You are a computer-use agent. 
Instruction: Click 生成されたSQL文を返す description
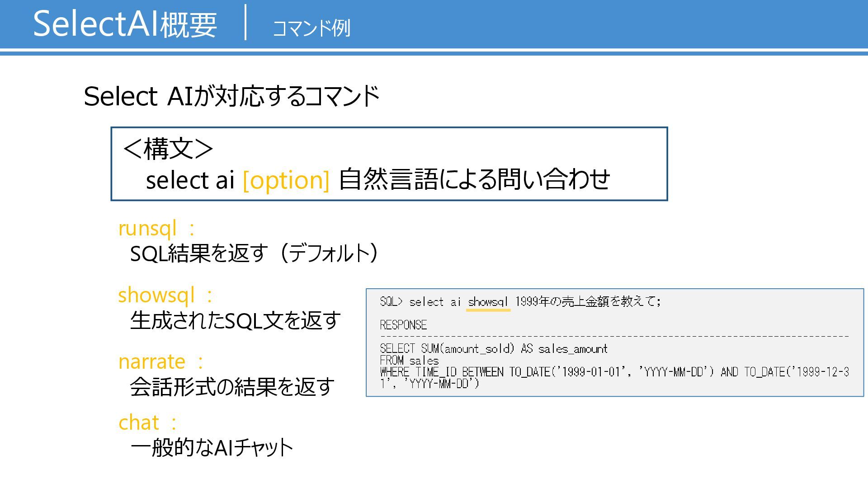coord(236,320)
